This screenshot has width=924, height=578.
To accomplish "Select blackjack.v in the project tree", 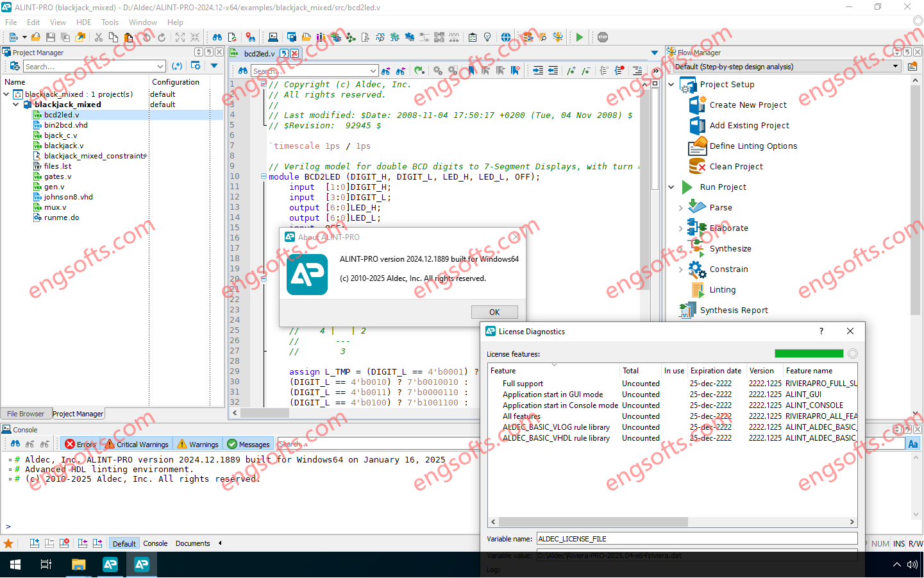I will [63, 146].
